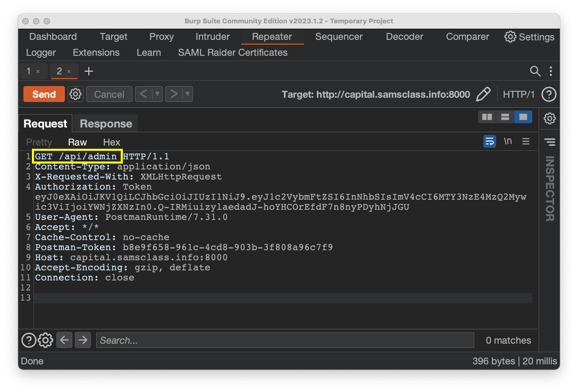Edit target with the pencil icon
Viewport: 578px width, 392px height.
pyautogui.click(x=483, y=94)
